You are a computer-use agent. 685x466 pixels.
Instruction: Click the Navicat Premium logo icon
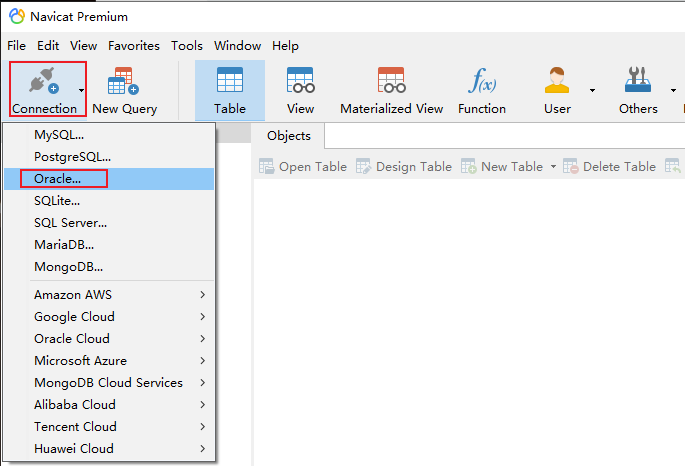17,16
